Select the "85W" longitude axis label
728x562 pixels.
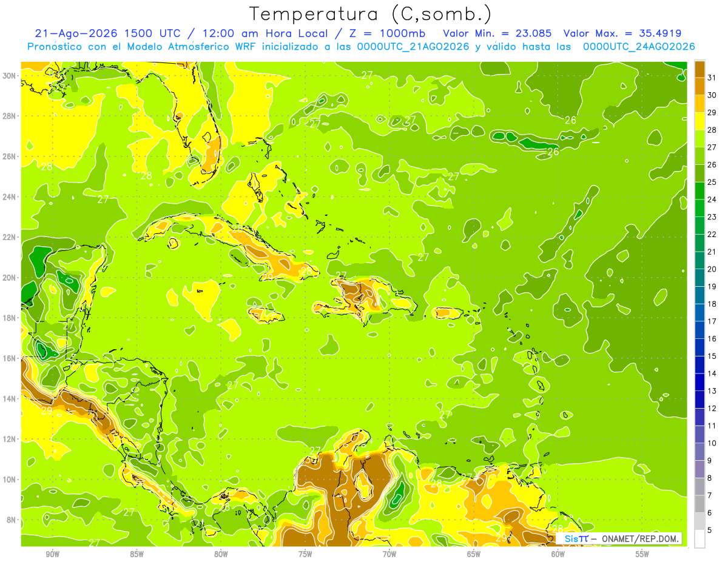click(136, 554)
